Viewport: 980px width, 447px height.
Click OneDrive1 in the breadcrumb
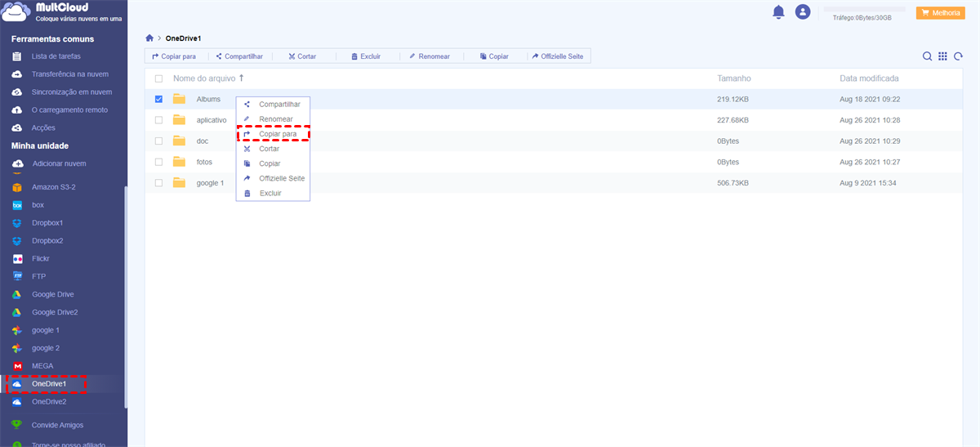[183, 38]
